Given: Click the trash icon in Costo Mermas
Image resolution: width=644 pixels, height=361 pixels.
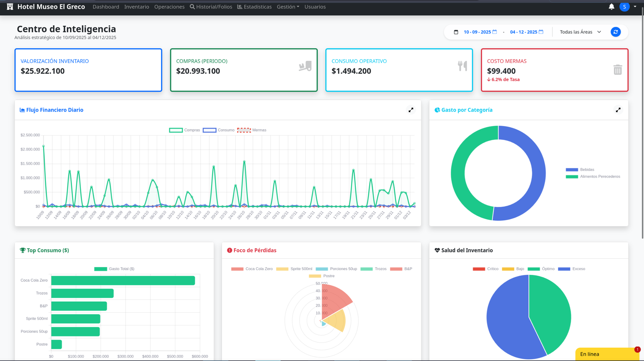Looking at the screenshot, I should [617, 70].
